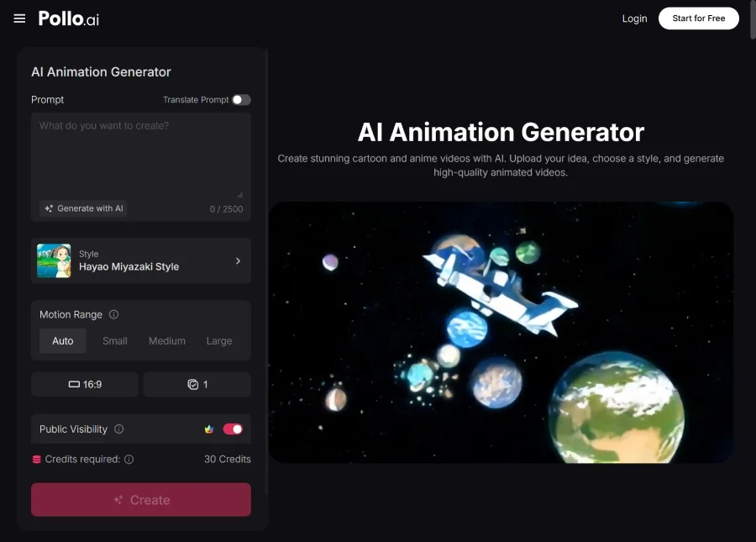
Task: Click the 0 / 2500 character counter
Action: point(226,208)
